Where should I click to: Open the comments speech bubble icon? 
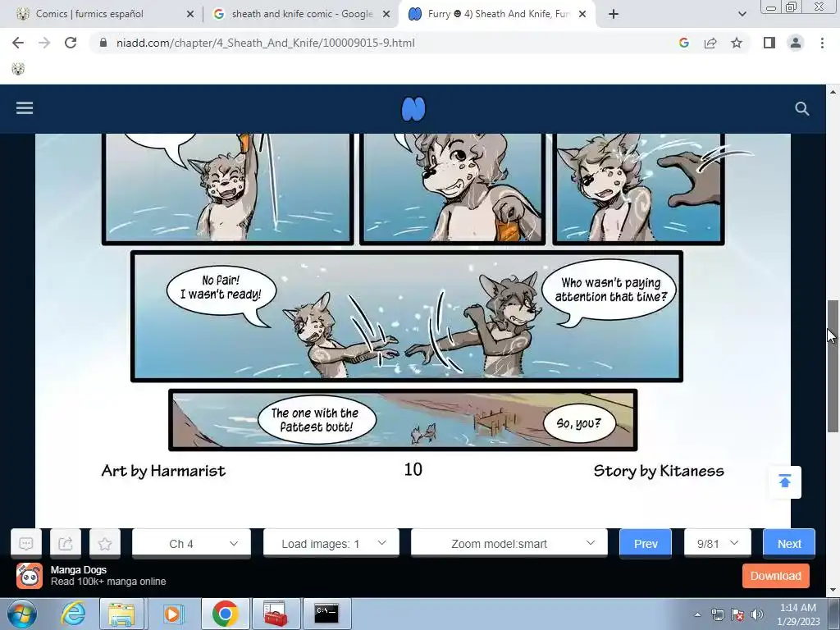click(26, 544)
